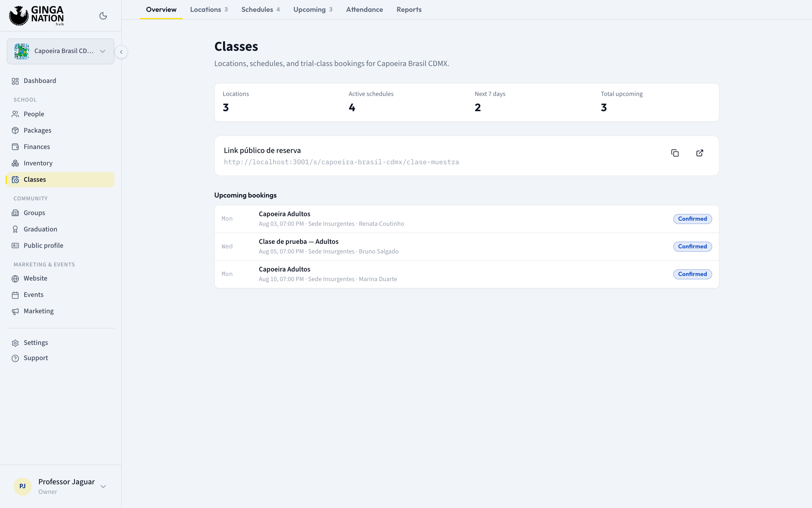Expand the Professor Jaguar user menu
The height and width of the screenshot is (508, 812).
click(x=60, y=486)
